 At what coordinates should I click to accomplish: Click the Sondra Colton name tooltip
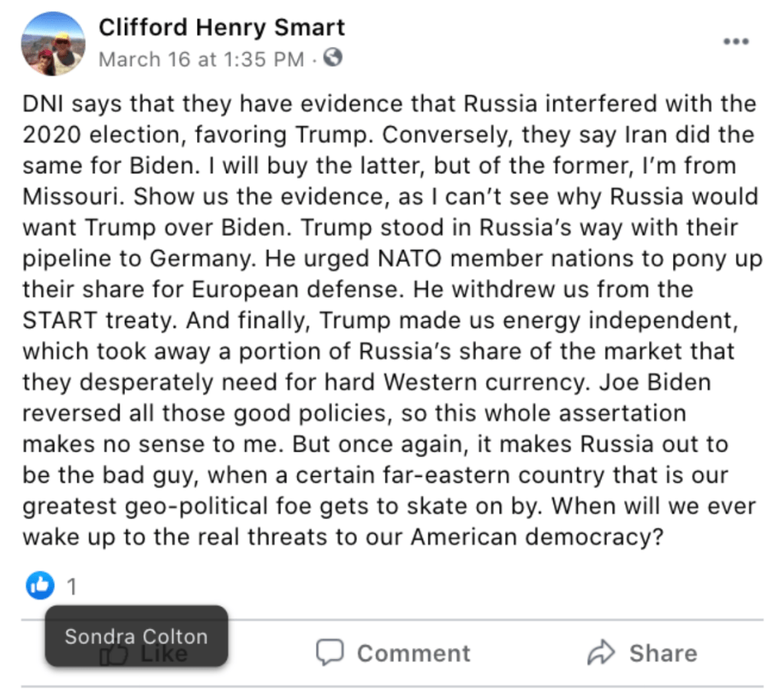coord(136,636)
